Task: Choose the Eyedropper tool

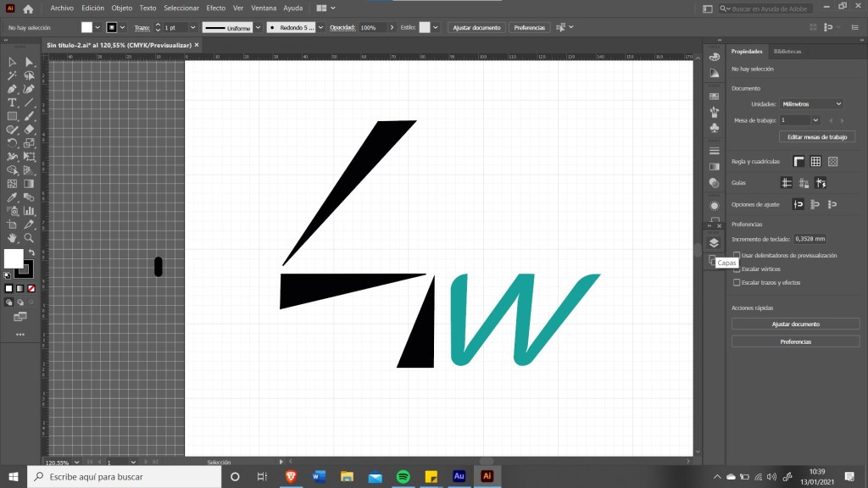Action: 12,197
